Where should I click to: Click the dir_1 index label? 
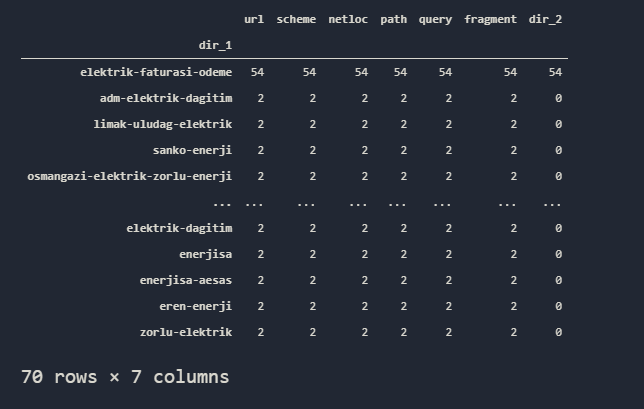(x=215, y=45)
